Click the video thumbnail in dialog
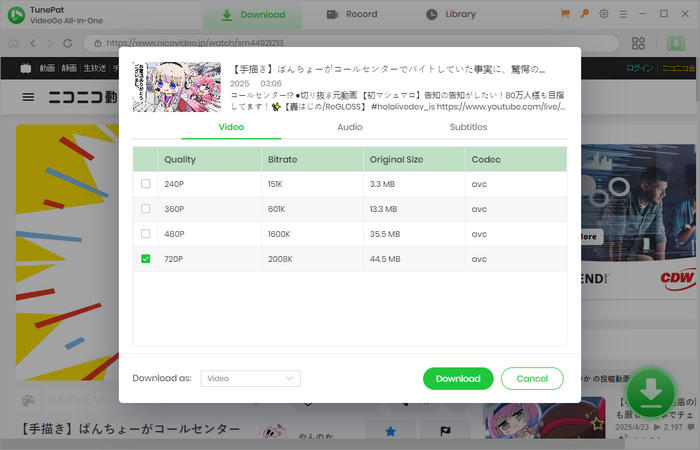The height and width of the screenshot is (450, 700). click(177, 87)
